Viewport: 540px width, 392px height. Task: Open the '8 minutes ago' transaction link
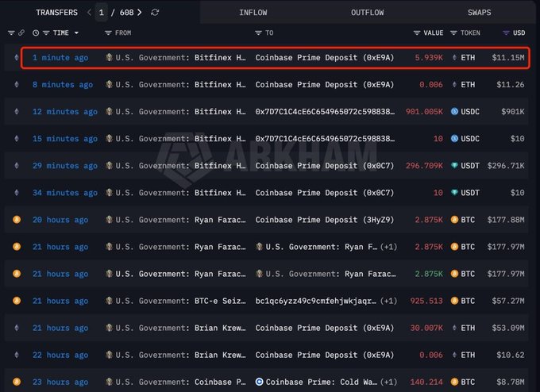[63, 85]
